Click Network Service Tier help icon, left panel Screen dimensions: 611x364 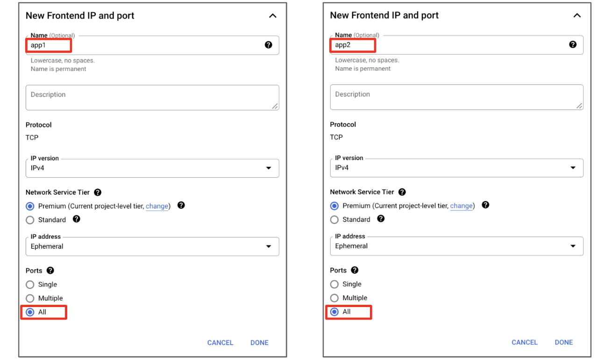[98, 192]
